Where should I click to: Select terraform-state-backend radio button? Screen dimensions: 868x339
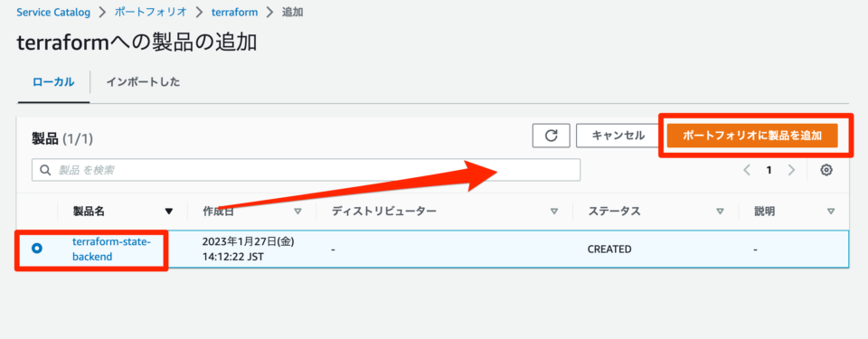click(37, 250)
